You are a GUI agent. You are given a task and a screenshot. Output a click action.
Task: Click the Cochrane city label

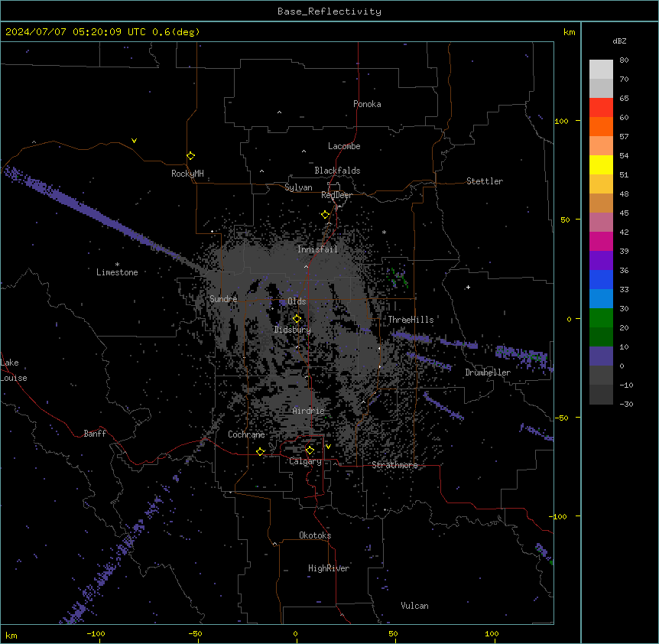coord(246,434)
